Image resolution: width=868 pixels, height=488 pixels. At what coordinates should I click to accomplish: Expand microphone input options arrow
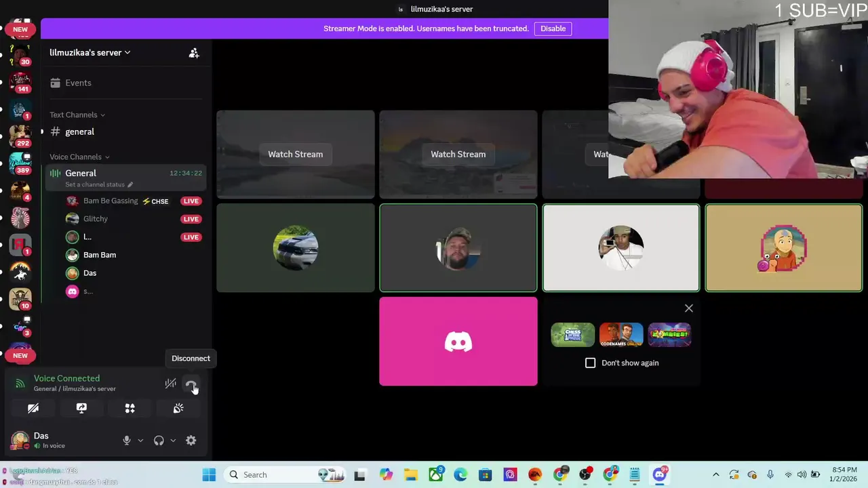pos(140,441)
